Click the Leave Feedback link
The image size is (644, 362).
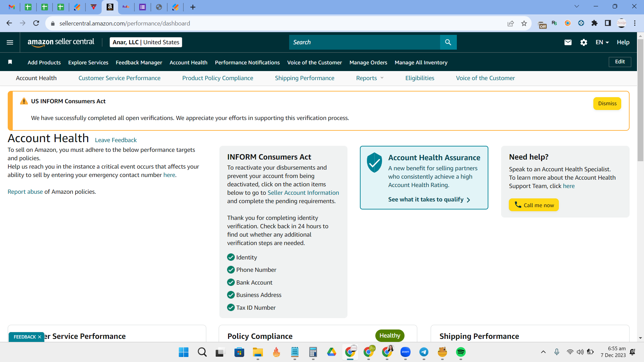point(116,140)
